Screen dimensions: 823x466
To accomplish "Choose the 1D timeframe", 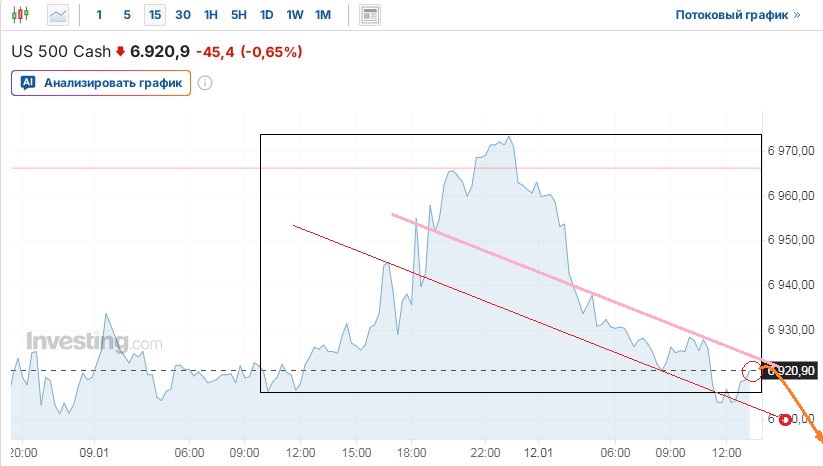I will point(266,15).
